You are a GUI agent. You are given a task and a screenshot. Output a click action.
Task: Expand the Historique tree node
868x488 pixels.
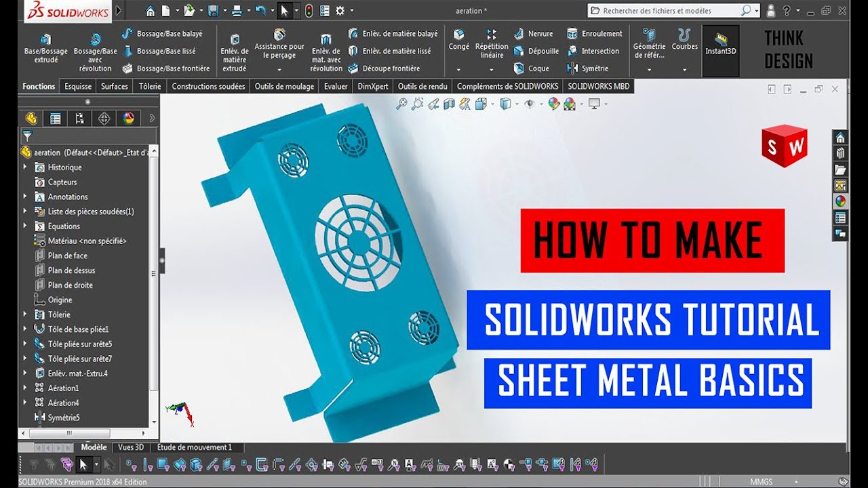(x=26, y=167)
